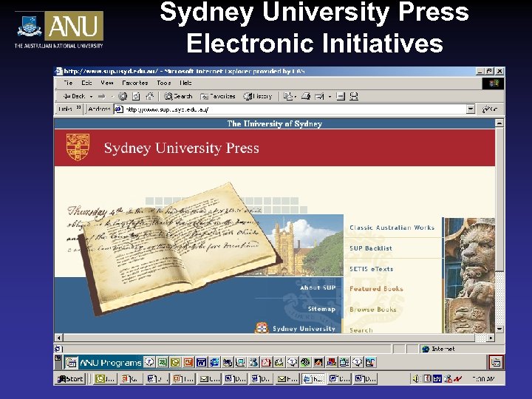Open the Sitemap link
Viewport: 532px width, 399px height.
point(321,309)
